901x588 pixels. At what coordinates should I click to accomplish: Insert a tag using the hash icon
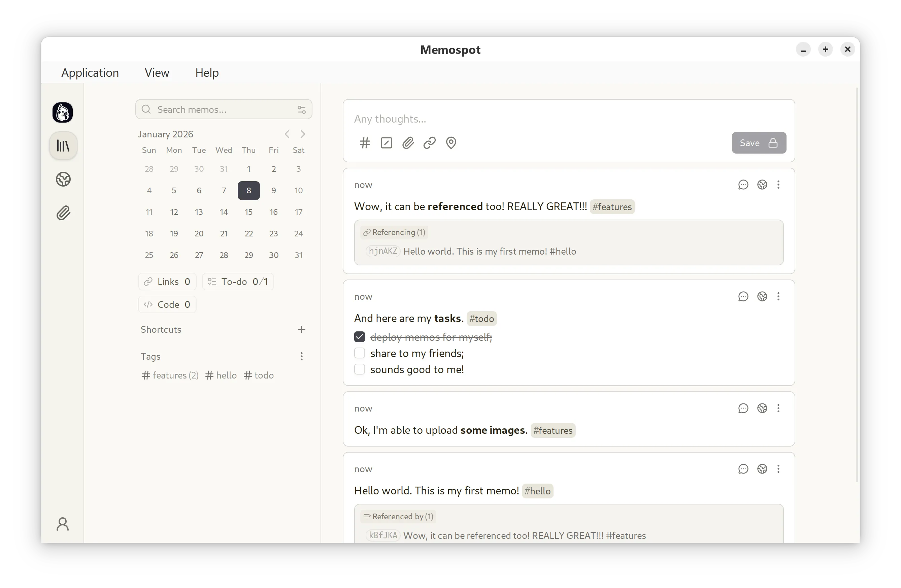click(365, 143)
